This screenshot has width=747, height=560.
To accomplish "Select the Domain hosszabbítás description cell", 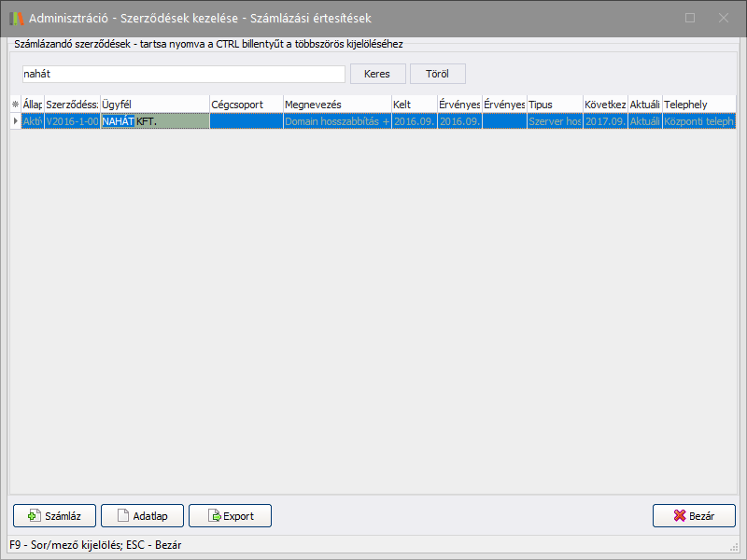I will pos(337,121).
